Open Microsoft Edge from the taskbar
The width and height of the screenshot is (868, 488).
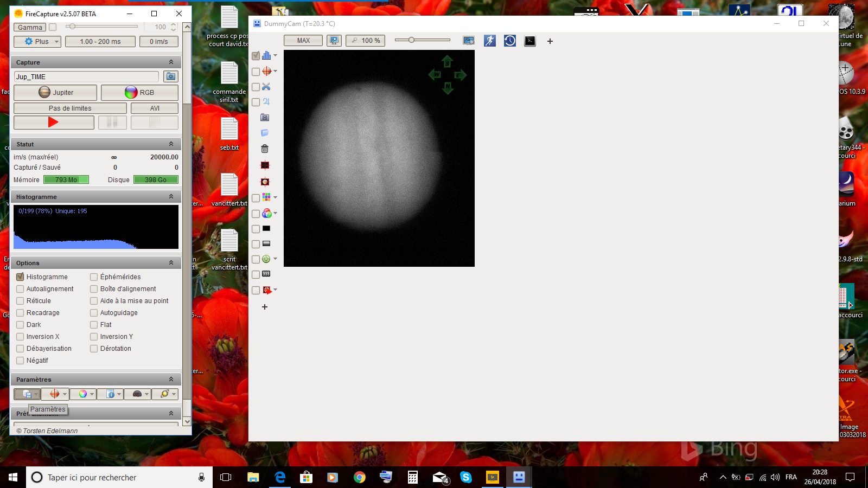click(280, 477)
